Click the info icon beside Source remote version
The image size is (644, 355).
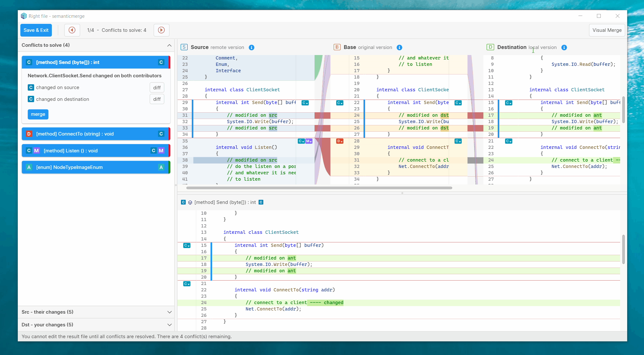coord(252,47)
